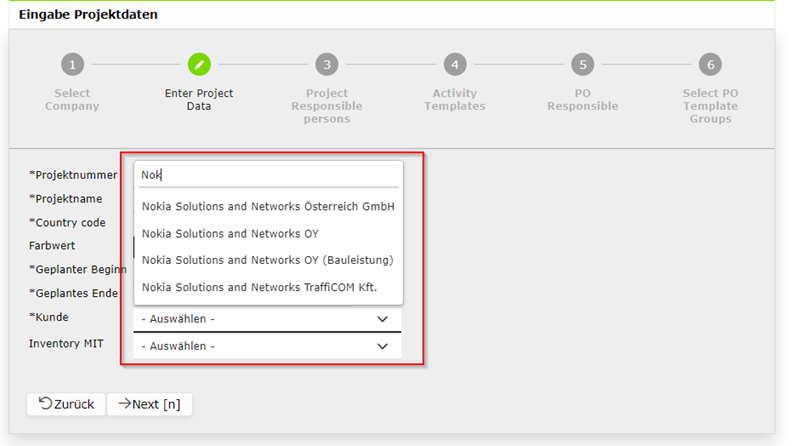Open step 5 PO Responsible circle
Image resolution: width=800 pixels, height=446 pixels.
pyautogui.click(x=583, y=65)
